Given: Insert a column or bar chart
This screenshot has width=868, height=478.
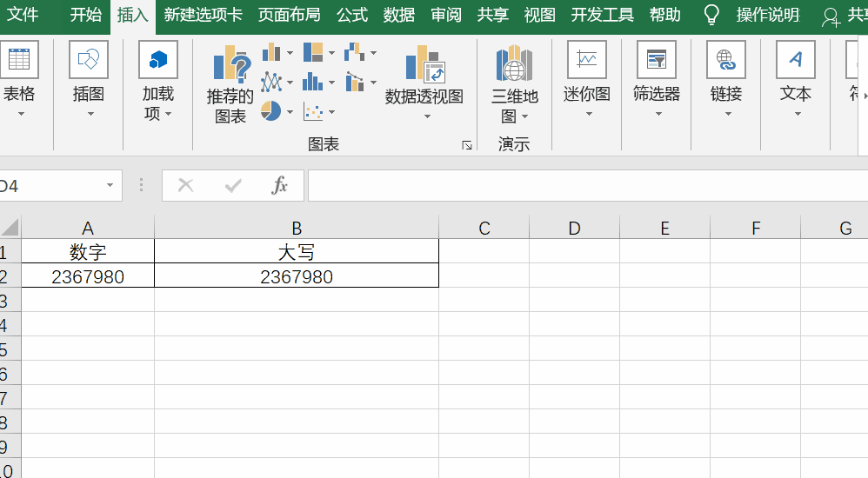Looking at the screenshot, I should 270,52.
